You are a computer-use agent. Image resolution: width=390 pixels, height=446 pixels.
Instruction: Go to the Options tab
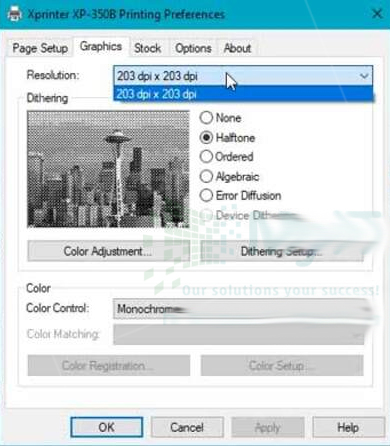(193, 48)
